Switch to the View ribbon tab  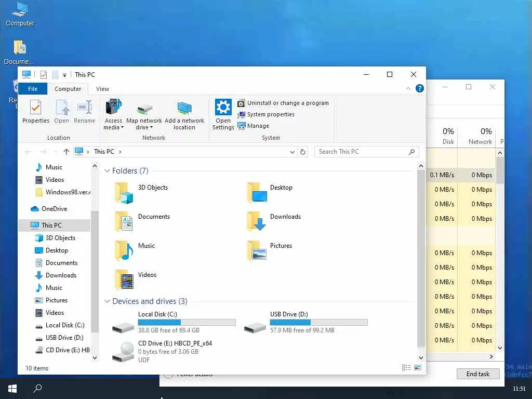click(x=102, y=88)
